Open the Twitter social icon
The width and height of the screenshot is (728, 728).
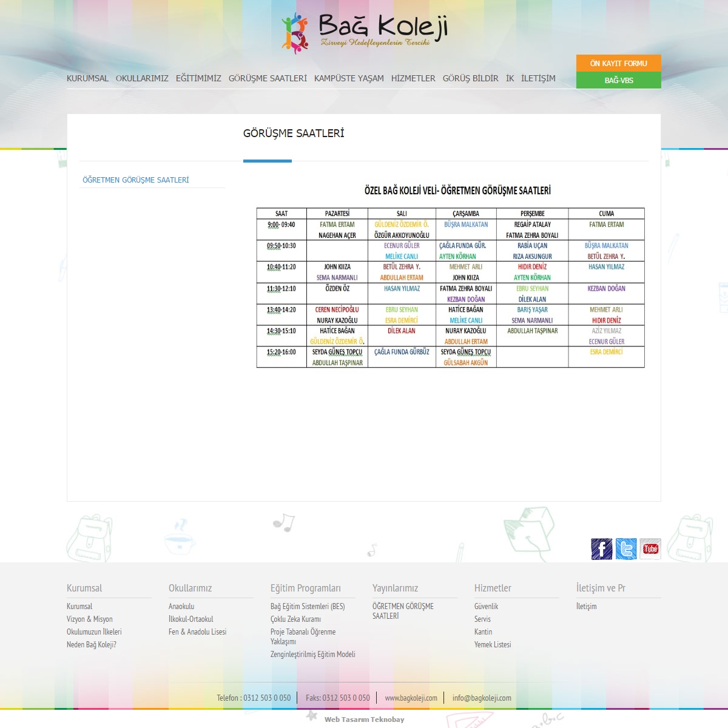coord(626,548)
